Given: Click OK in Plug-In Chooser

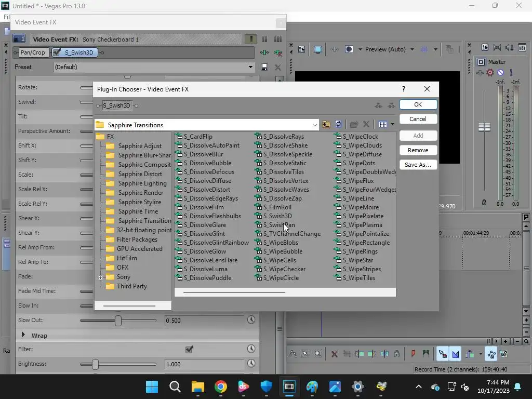Looking at the screenshot, I should point(418,104).
